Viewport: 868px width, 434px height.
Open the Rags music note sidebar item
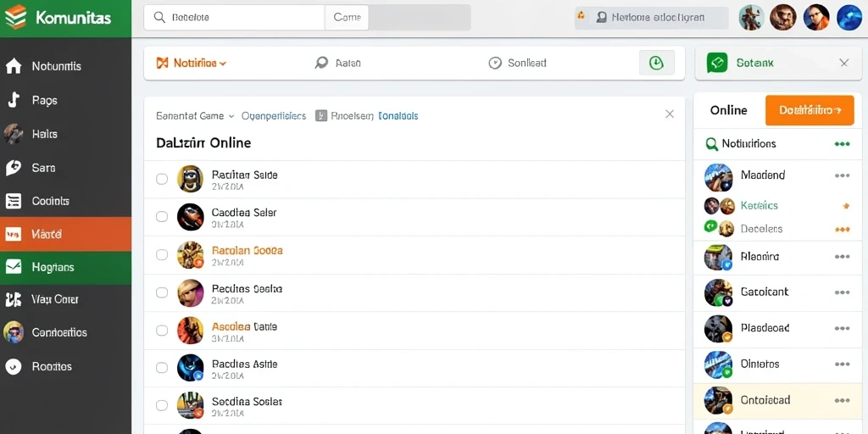(x=65, y=100)
